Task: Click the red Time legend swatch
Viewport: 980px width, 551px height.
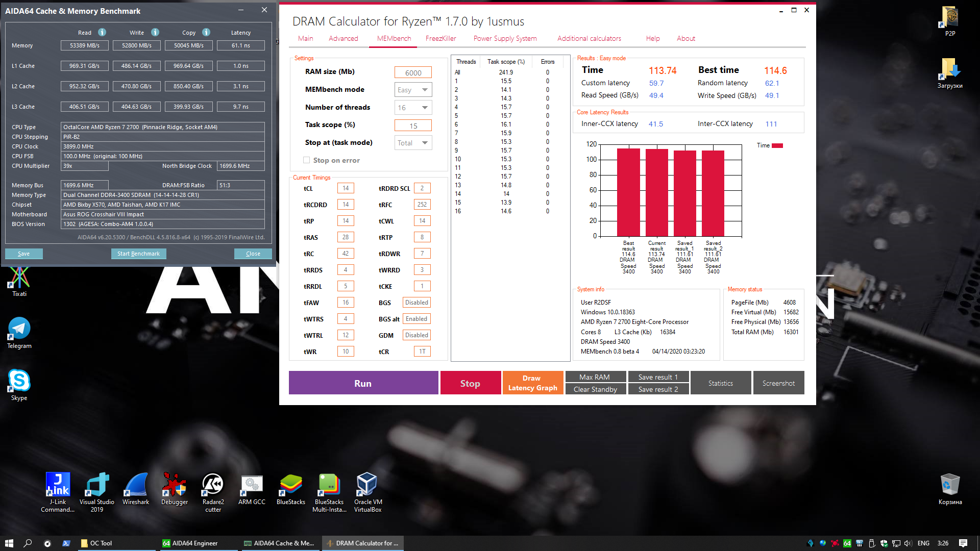Action: pos(777,146)
